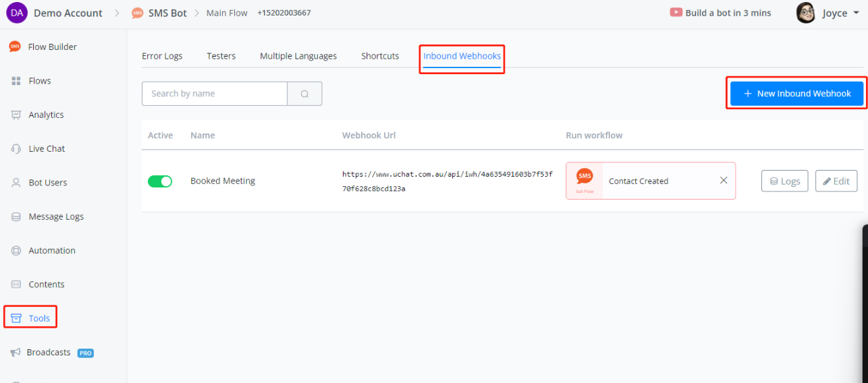868x383 pixels.
Task: Click the YouTube icon near Build a bot
Action: coord(676,13)
